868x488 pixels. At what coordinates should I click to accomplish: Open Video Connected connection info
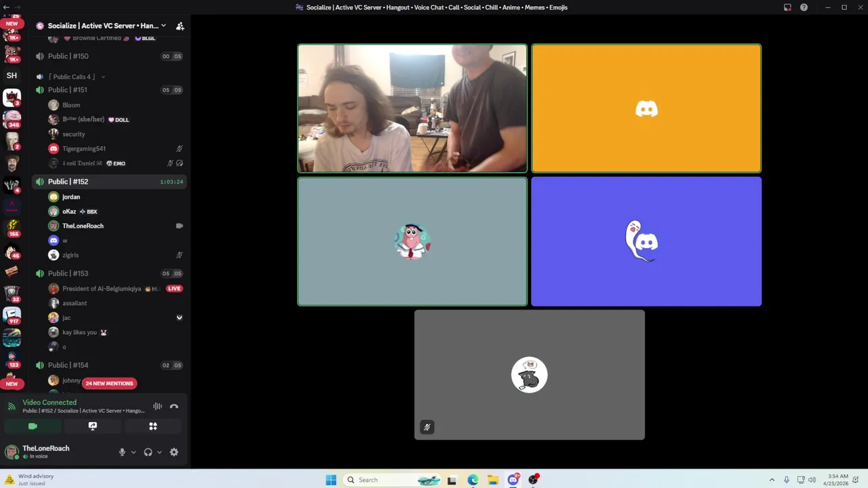50,403
